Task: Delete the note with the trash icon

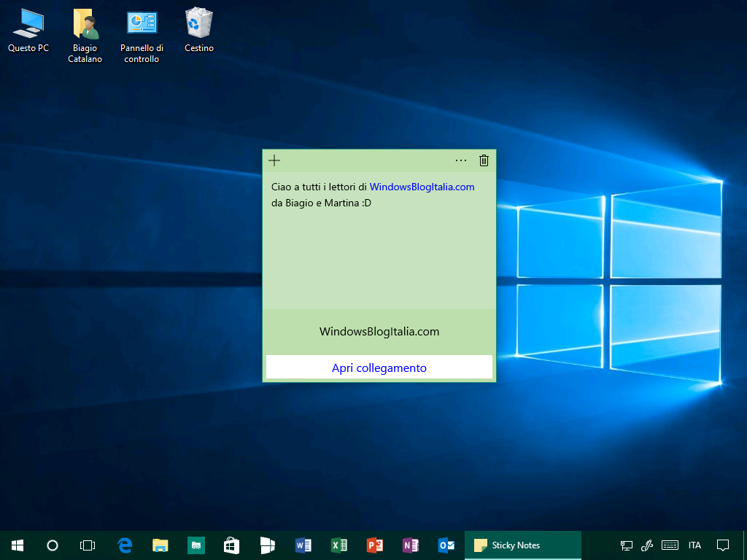Action: (484, 160)
